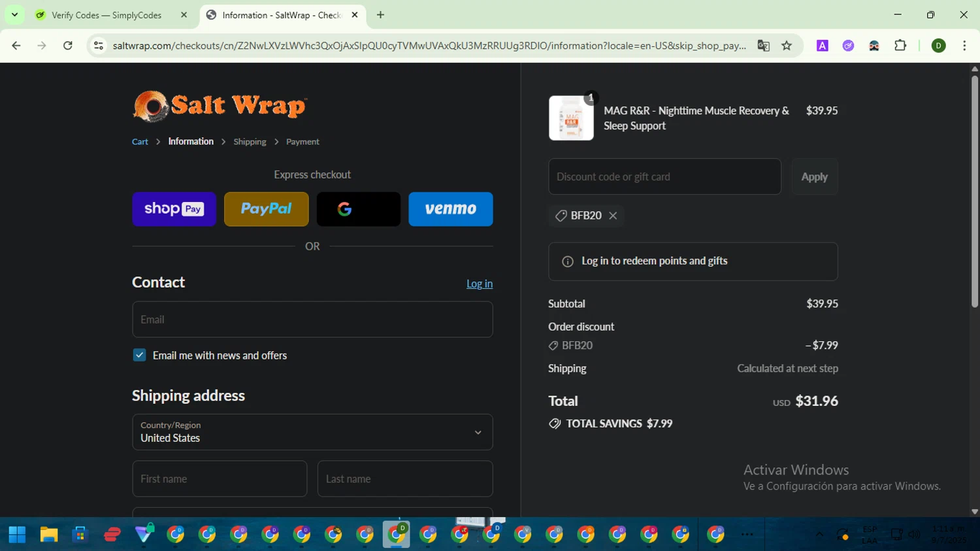This screenshot has height=551, width=980.
Task: Click Log in to redeem points and gifts
Action: click(x=655, y=261)
